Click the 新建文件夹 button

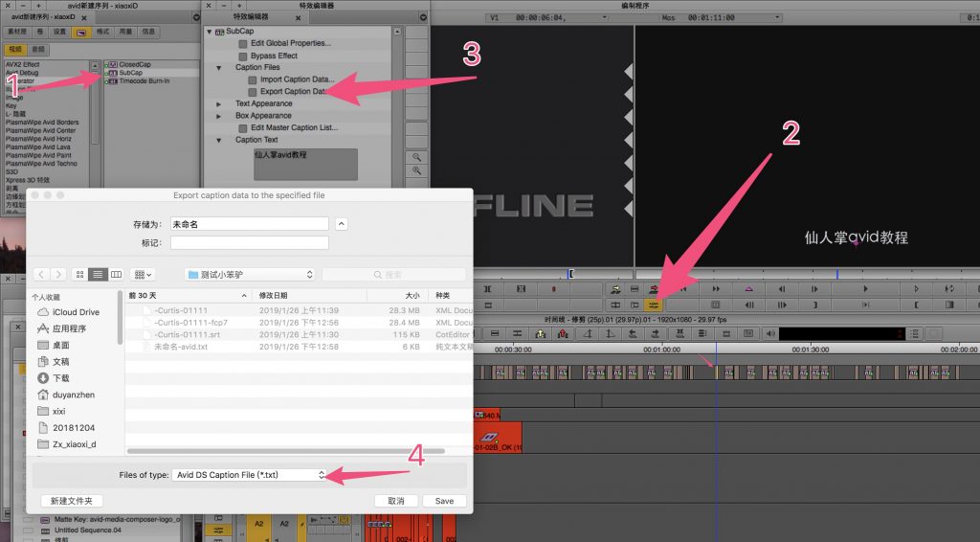point(71,502)
